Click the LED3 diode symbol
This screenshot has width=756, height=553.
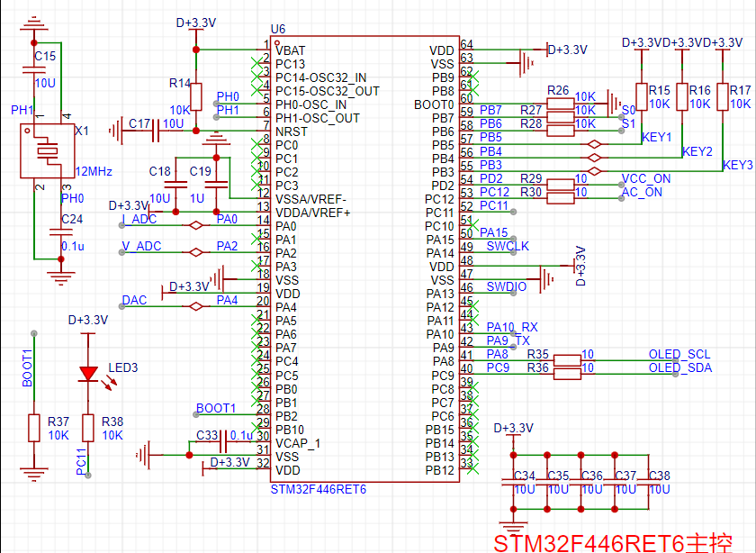88,374
